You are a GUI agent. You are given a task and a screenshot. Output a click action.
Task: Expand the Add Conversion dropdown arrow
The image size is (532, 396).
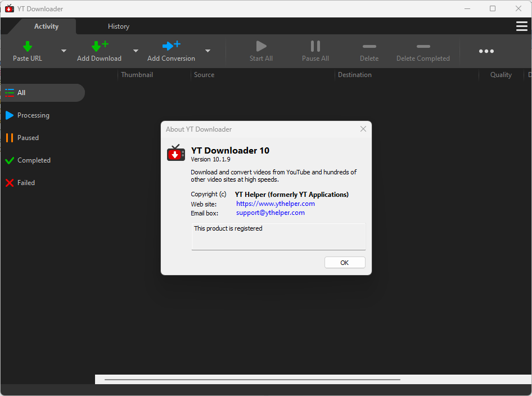pyautogui.click(x=208, y=51)
